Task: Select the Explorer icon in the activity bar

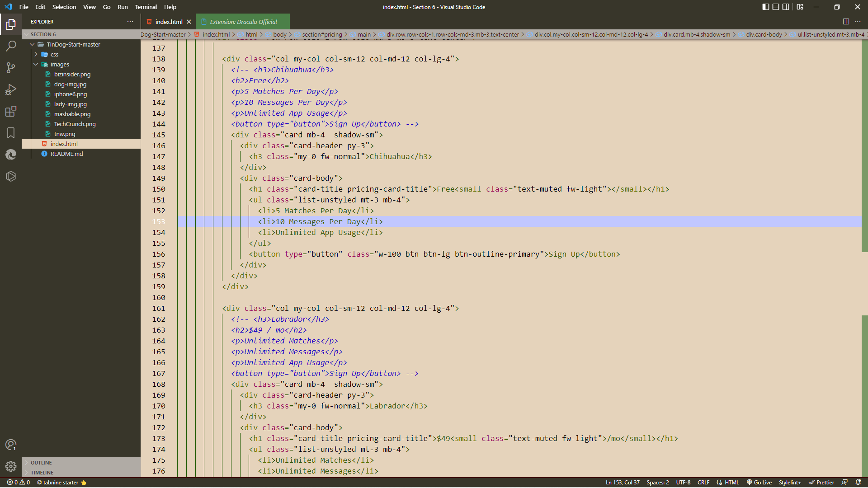Action: click(x=11, y=25)
